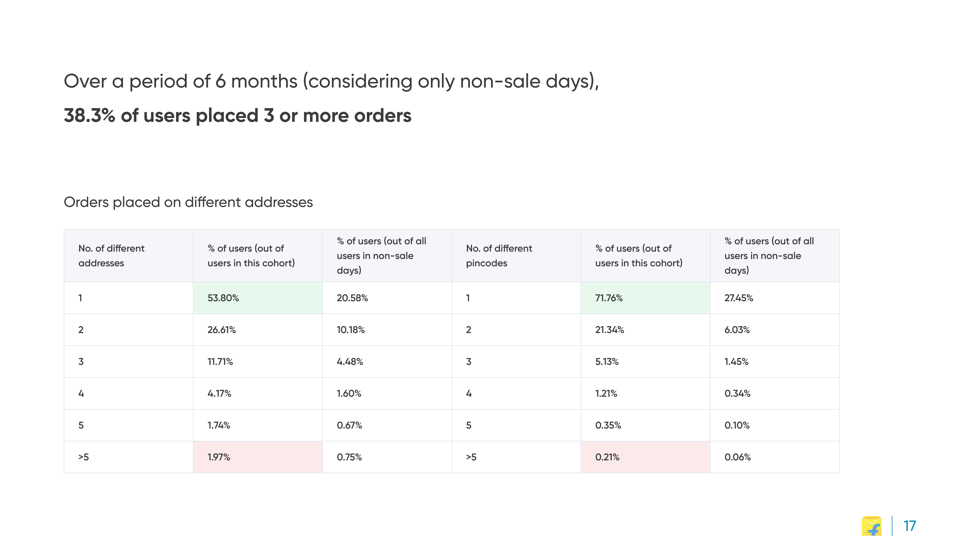The image size is (980, 551).
Task: Click the 'Over a period of 6 months' title
Action: coord(331,81)
